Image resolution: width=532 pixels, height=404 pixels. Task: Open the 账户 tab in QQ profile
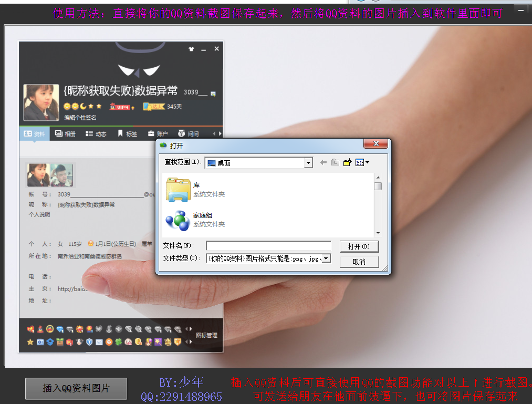pyautogui.click(x=158, y=134)
